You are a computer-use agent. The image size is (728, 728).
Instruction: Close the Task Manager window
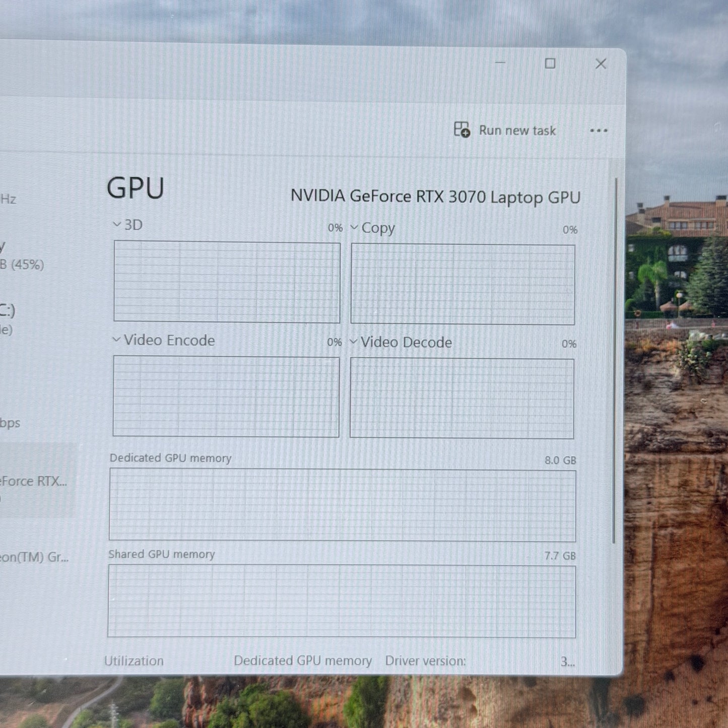pyautogui.click(x=601, y=64)
